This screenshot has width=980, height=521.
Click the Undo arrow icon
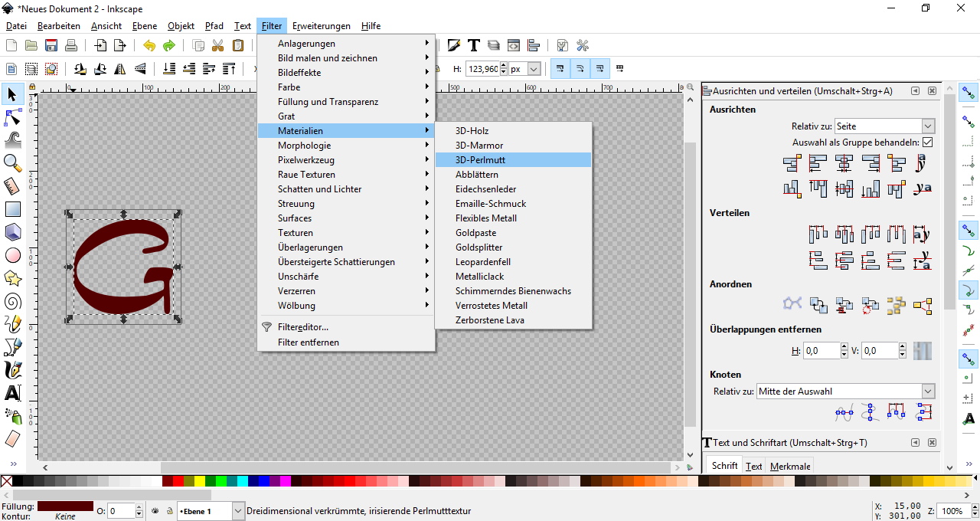click(149, 46)
